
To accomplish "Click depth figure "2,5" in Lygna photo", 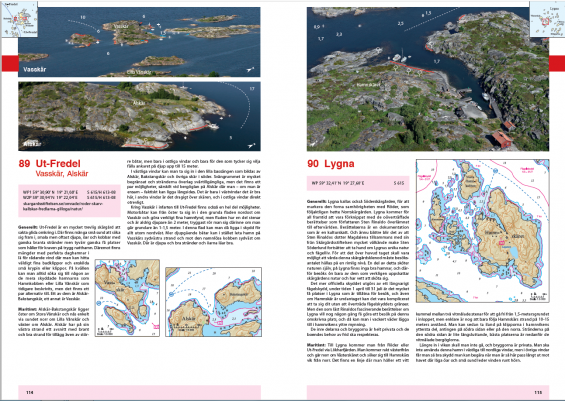I will tap(400, 24).
